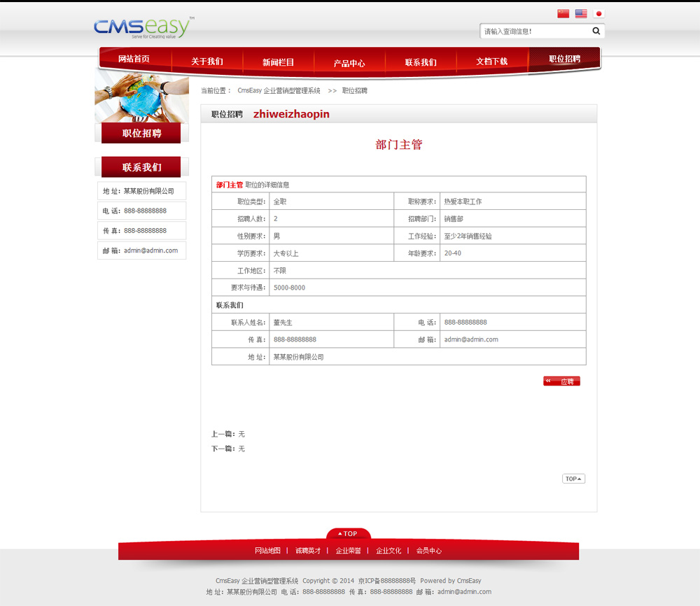Open the 关于我们 menu item
700x606 pixels.
pyautogui.click(x=207, y=61)
